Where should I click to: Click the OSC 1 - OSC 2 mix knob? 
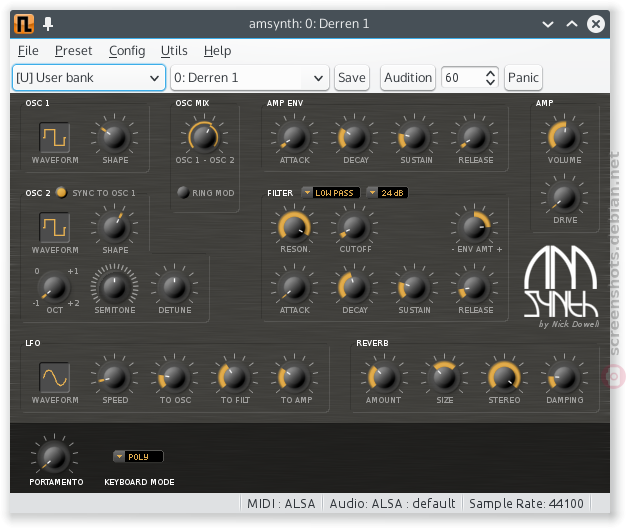(204, 137)
